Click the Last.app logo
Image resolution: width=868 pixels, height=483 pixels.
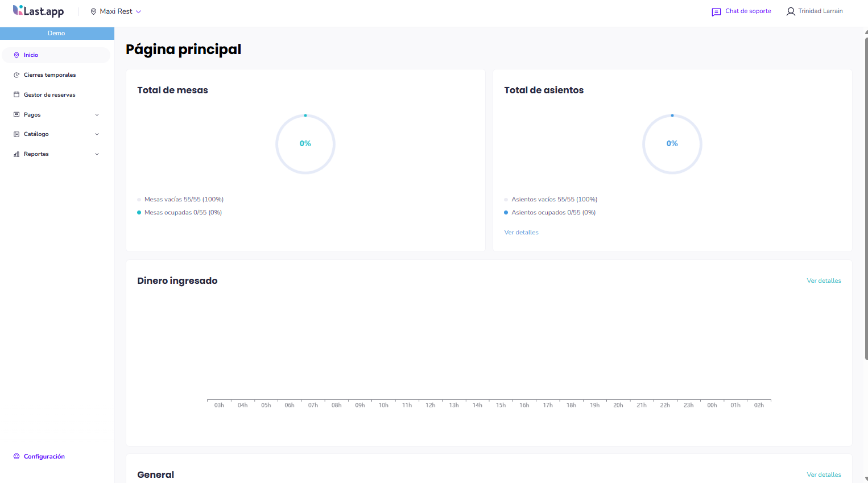pyautogui.click(x=38, y=11)
